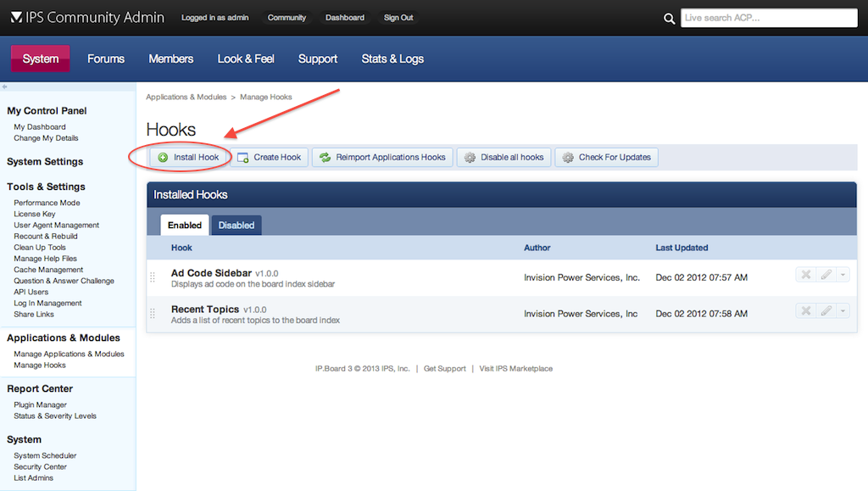Open the options dropdown arrow for Ad Code Sidebar

click(843, 274)
